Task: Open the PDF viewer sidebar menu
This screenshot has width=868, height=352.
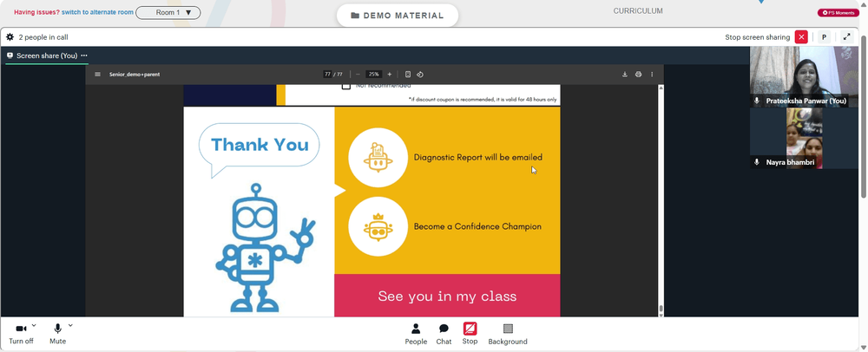Action: coord(97,74)
